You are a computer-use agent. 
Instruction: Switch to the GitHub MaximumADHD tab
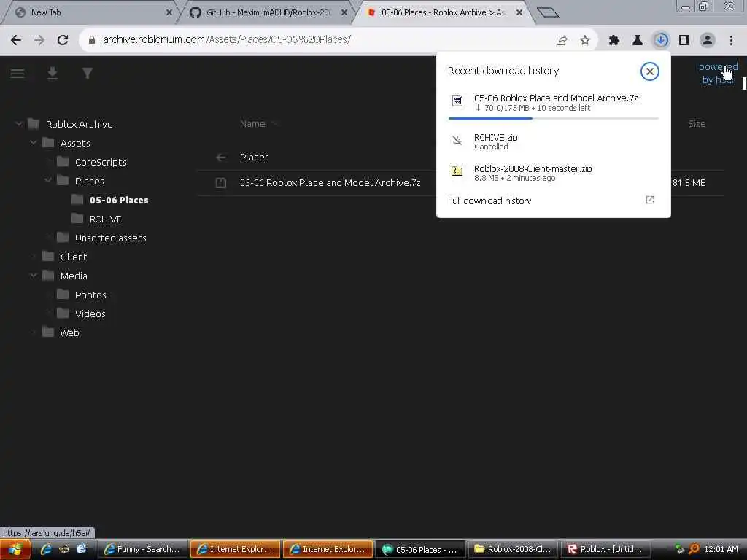267,12
